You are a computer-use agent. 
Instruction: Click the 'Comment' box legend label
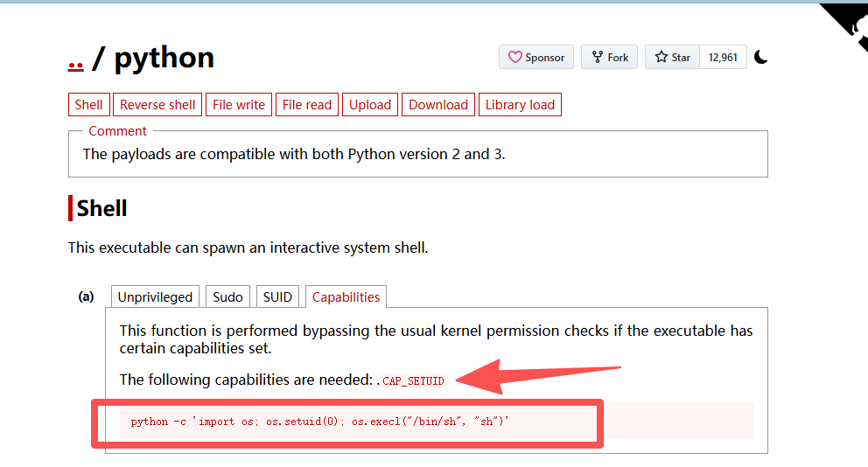click(x=117, y=131)
